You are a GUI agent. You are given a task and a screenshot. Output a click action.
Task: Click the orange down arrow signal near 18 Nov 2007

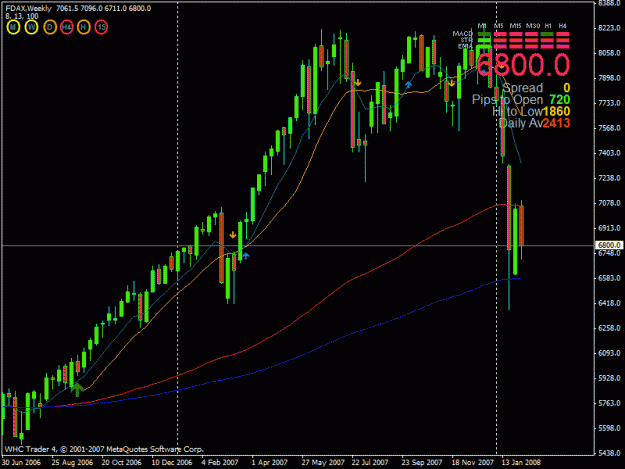pyautogui.click(x=452, y=83)
